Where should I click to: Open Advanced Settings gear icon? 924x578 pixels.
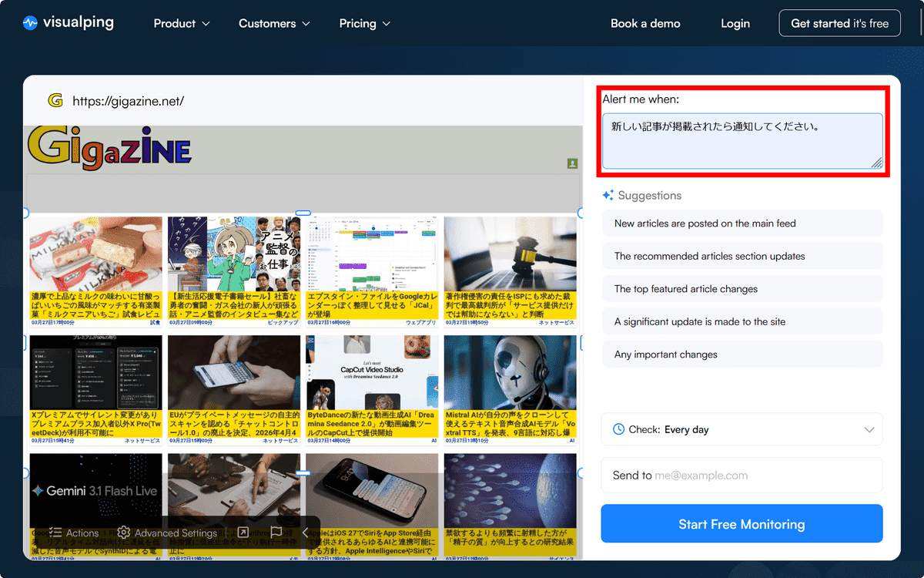click(123, 533)
